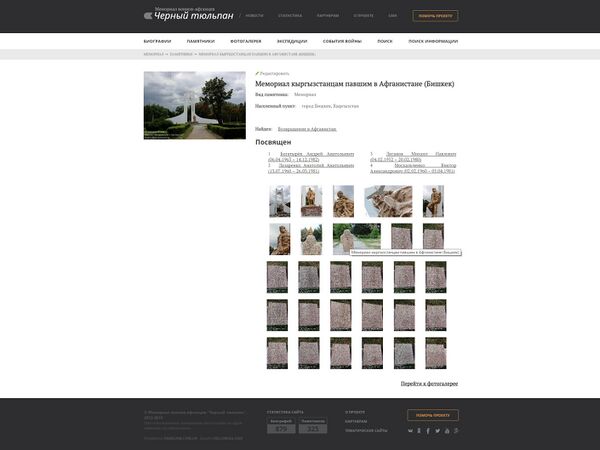This screenshot has height=450, width=600.
Task: Open the Возвращение в Афганистан link
Action: (307, 129)
